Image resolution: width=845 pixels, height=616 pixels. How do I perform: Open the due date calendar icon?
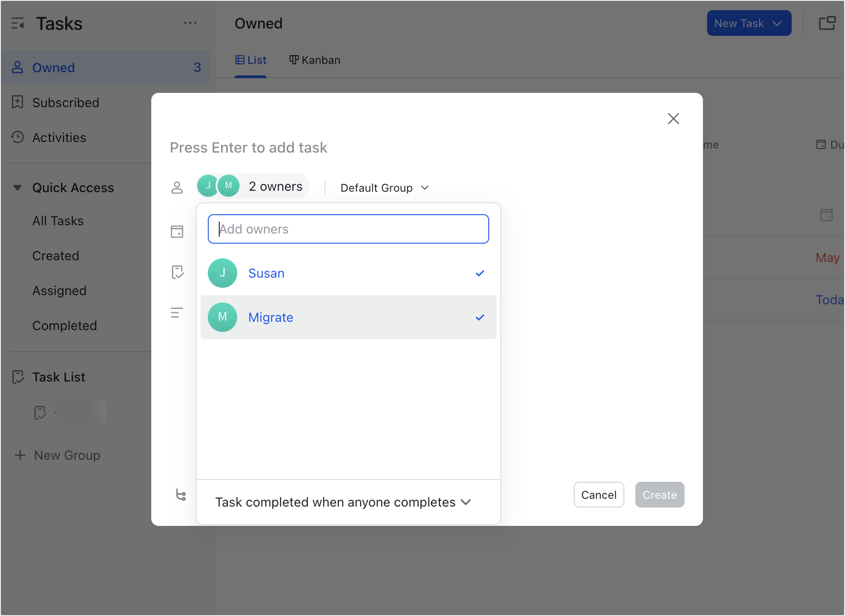(x=177, y=232)
